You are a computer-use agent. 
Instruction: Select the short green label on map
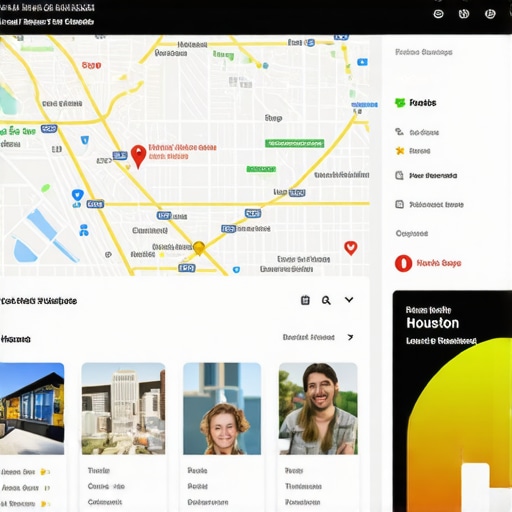click(x=261, y=169)
